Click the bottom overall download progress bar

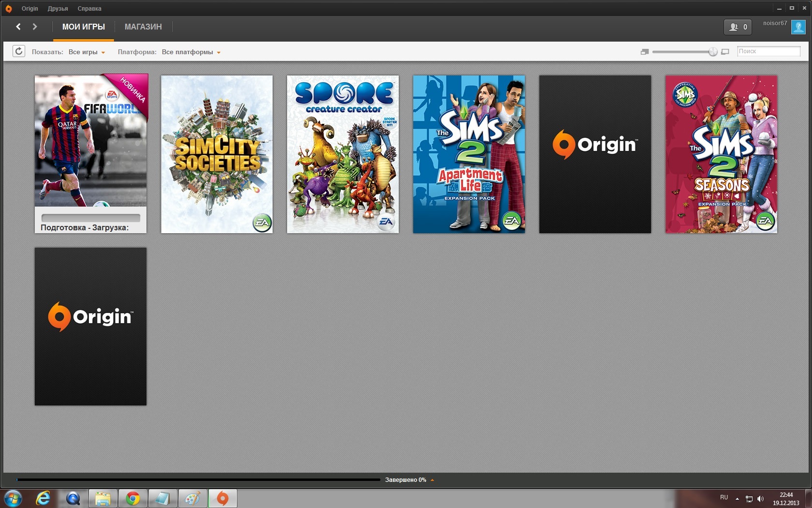pyautogui.click(x=198, y=480)
